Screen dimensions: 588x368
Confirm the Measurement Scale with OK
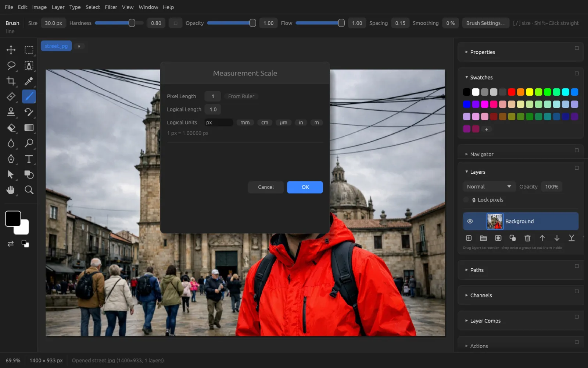(x=305, y=187)
